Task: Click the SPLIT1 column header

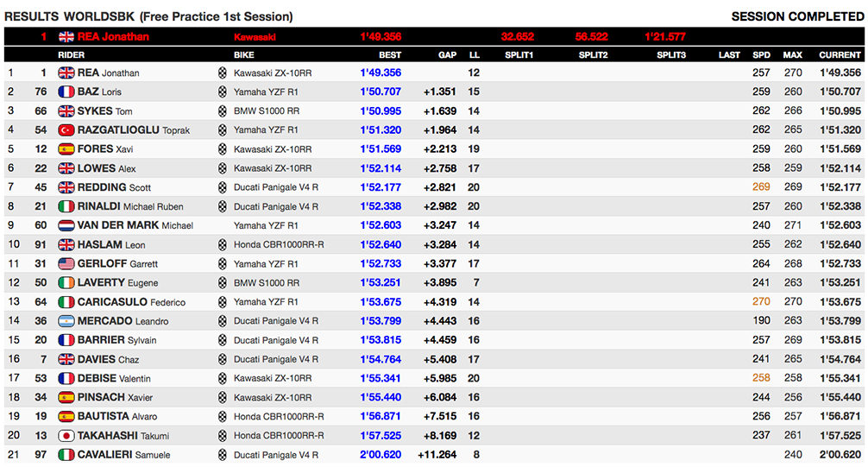Action: (x=519, y=54)
